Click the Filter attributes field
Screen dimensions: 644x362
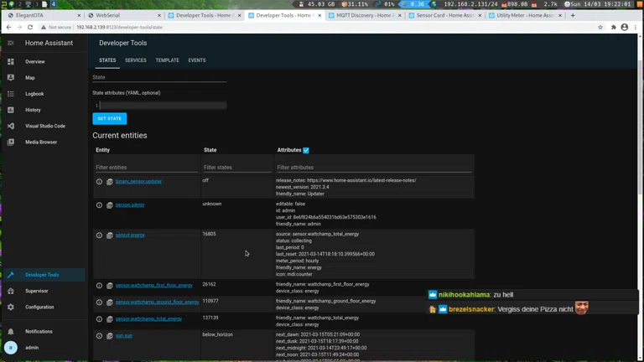[373, 168]
